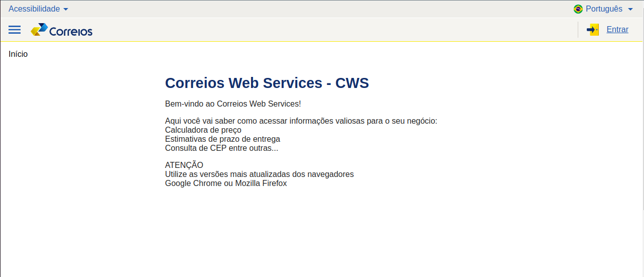Screen dimensions: 644x277
Task: Click the ATENÇÃO text
Action: tap(184, 165)
